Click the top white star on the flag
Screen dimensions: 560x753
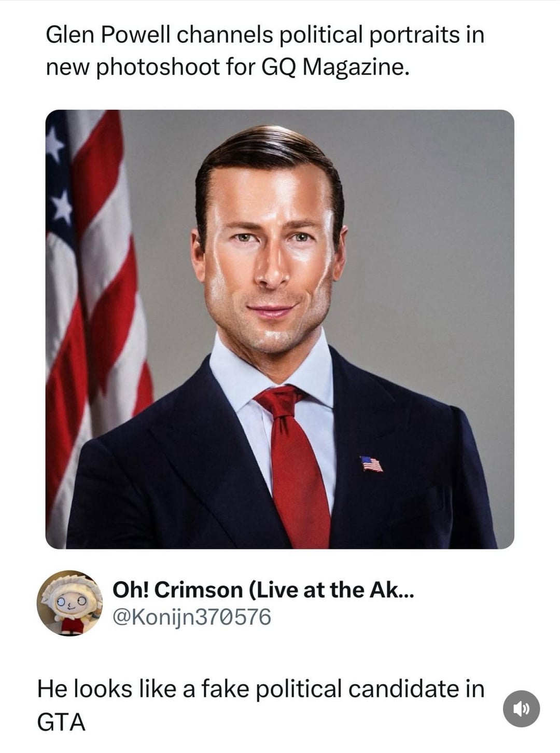(x=54, y=144)
